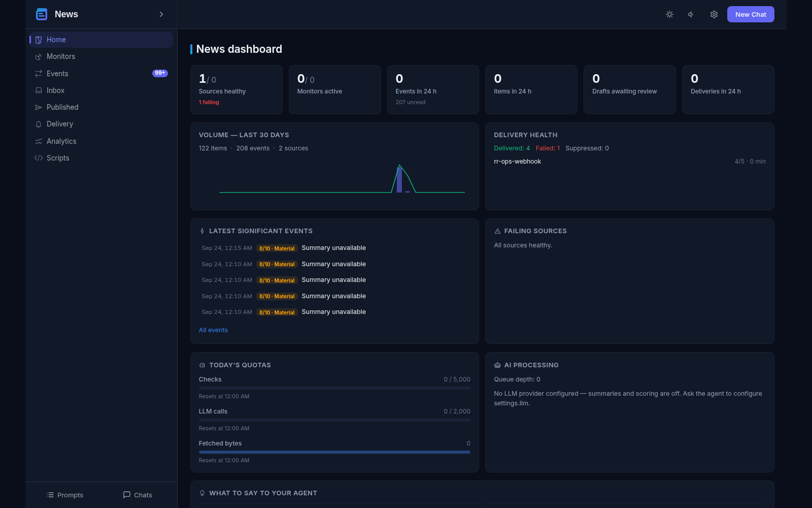Open the Monitors page

pyautogui.click(x=101, y=56)
